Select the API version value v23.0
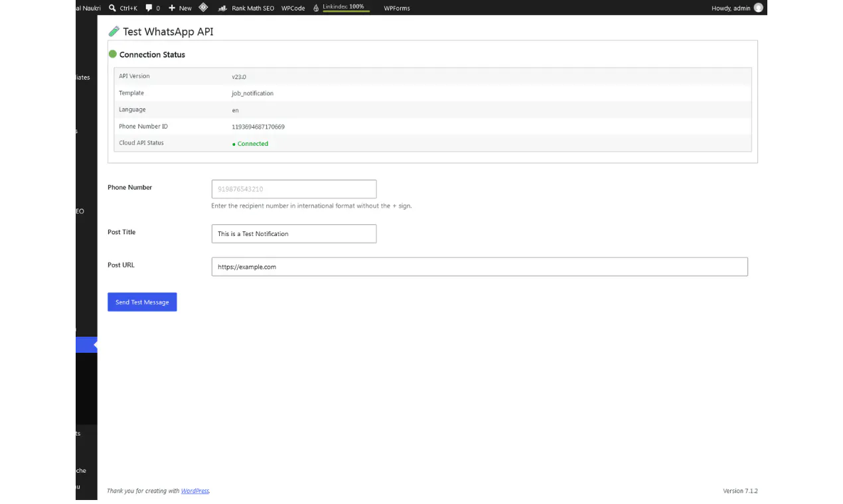The height and width of the screenshot is (504, 843). pyautogui.click(x=239, y=77)
